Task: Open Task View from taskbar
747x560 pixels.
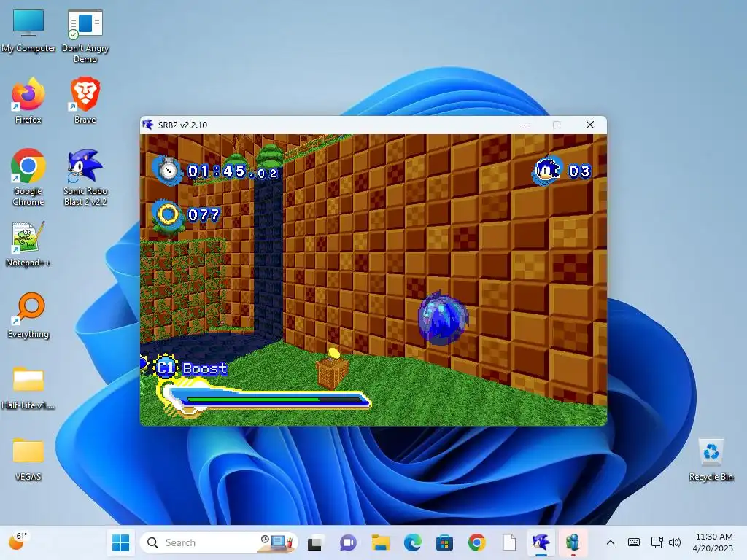Action: click(x=314, y=542)
